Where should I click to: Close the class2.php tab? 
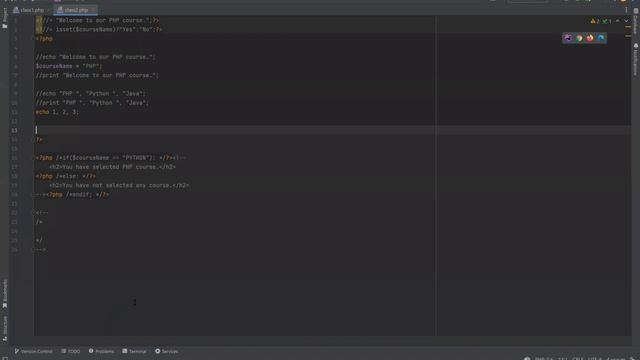click(x=93, y=10)
